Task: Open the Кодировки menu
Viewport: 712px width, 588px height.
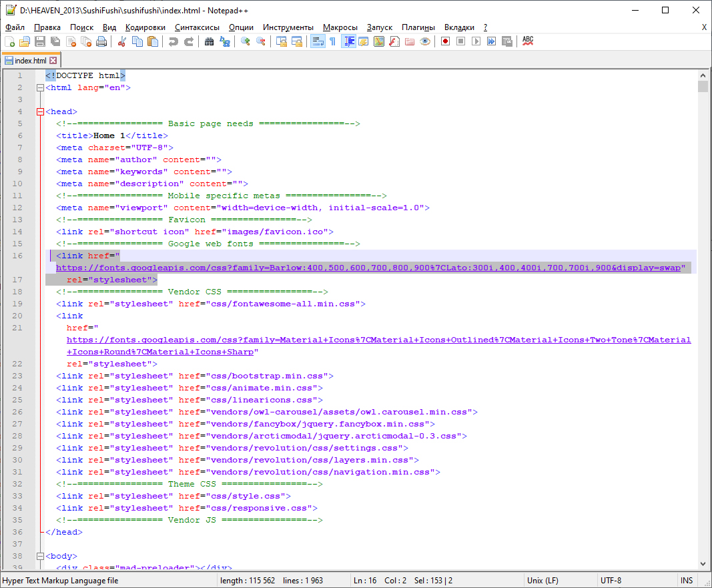Action: coord(145,27)
